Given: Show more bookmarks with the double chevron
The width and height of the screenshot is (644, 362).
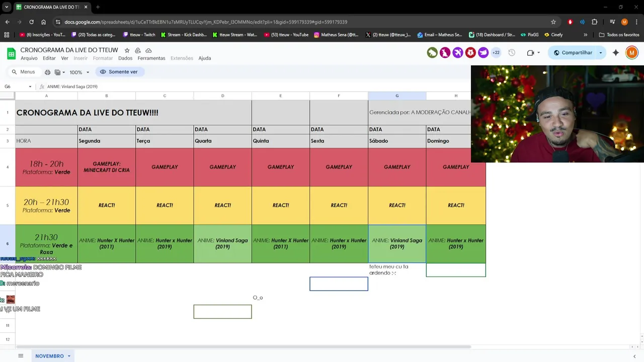Looking at the screenshot, I should (585, 35).
